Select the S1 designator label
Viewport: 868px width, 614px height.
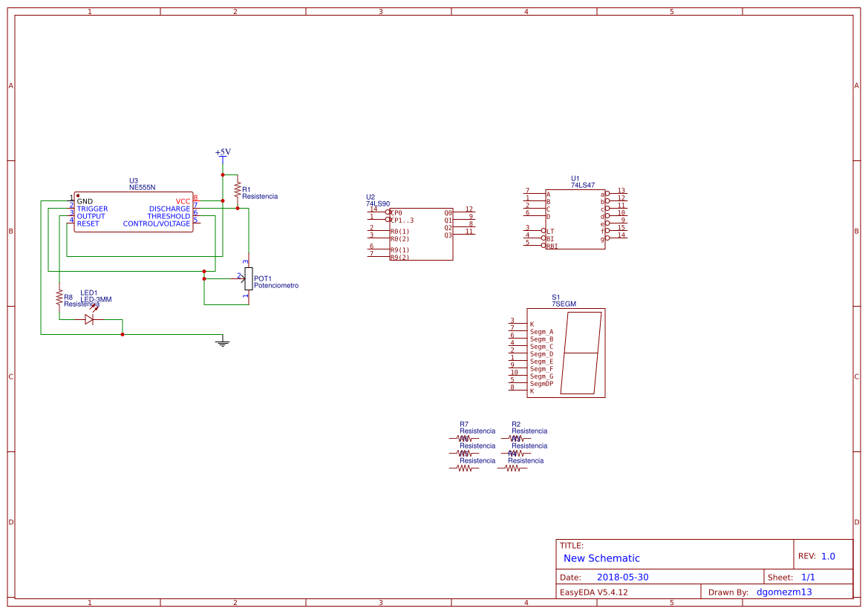tap(556, 297)
